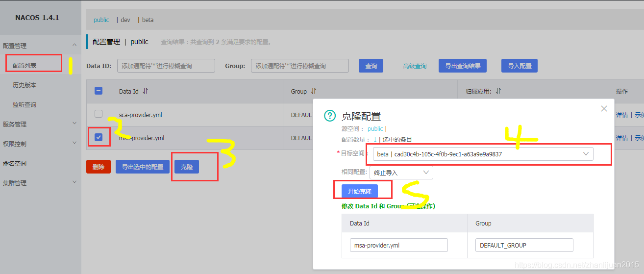Click the question mark icon beside 克隆配置
This screenshot has width=644, height=274.
(x=330, y=116)
